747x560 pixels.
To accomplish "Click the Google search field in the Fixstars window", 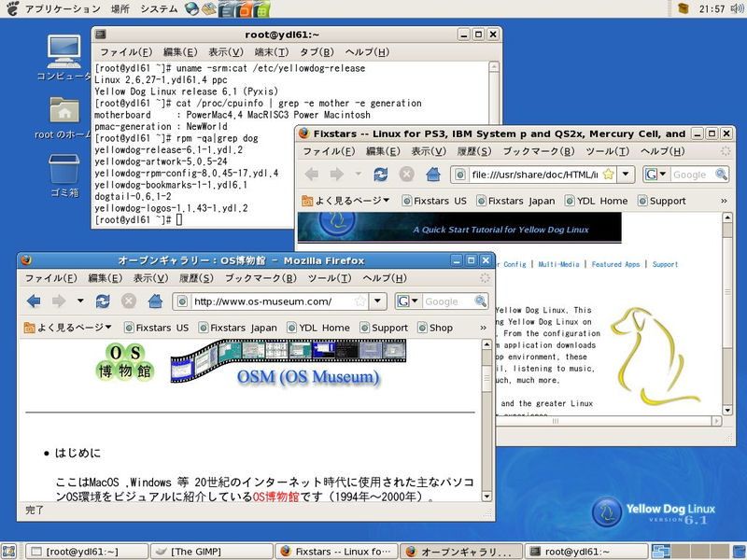I will (x=693, y=175).
